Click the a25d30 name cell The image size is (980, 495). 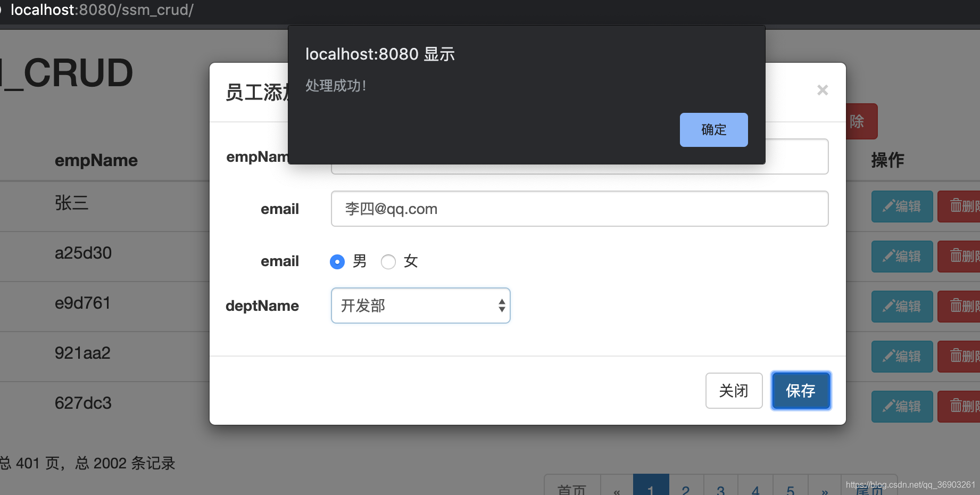click(x=83, y=253)
